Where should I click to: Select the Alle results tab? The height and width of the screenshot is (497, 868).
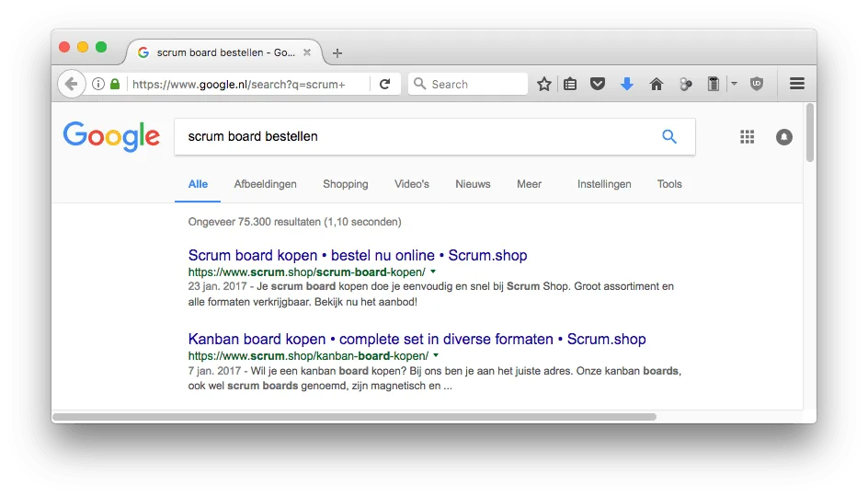point(198,184)
